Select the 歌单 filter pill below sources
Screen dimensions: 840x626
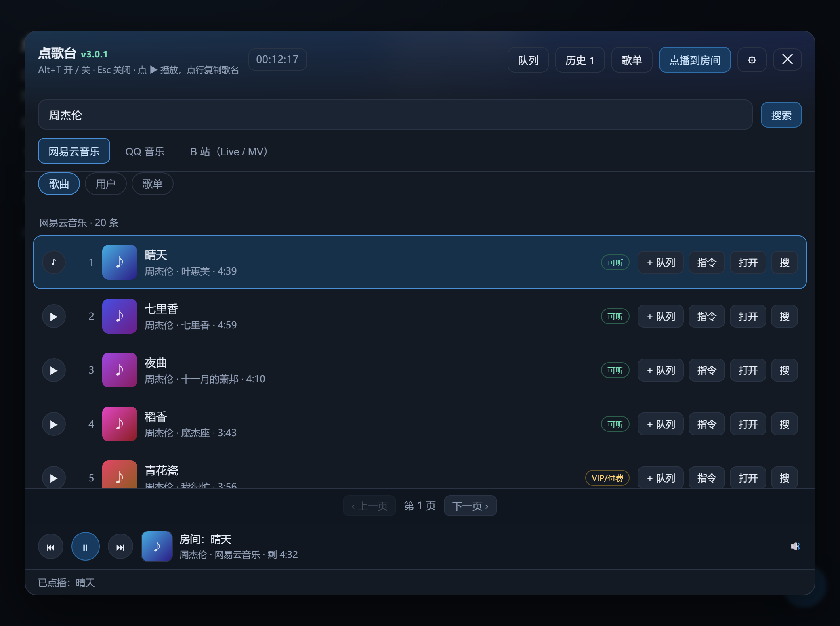coord(153,184)
